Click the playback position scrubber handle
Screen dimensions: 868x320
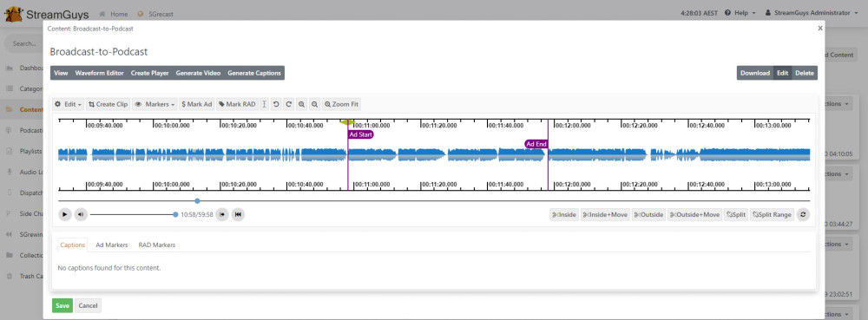(197, 200)
